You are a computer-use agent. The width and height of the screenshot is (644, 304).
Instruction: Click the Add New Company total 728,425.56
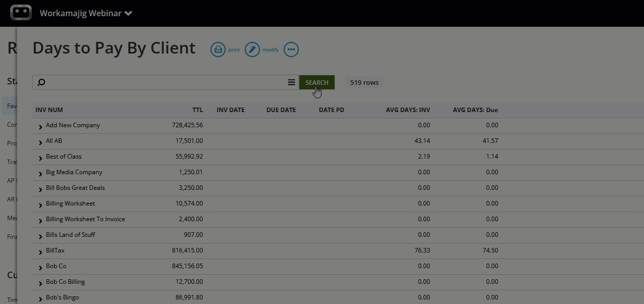187,125
